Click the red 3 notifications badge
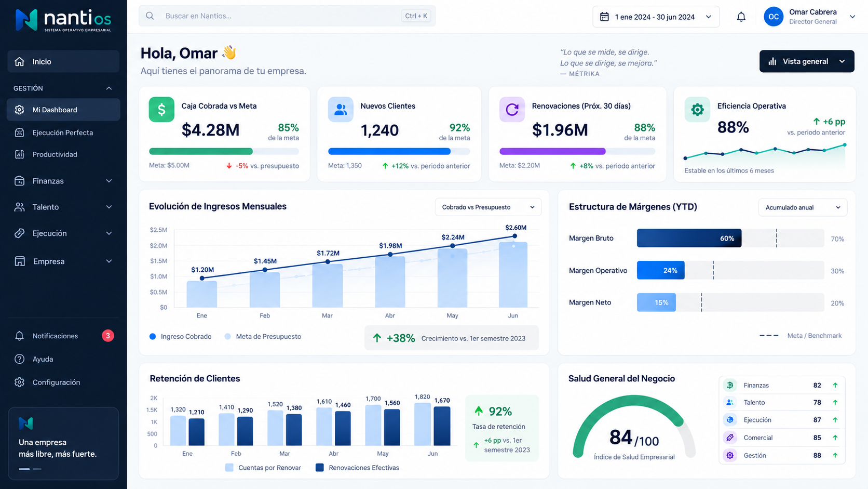The height and width of the screenshot is (489, 868). [108, 336]
